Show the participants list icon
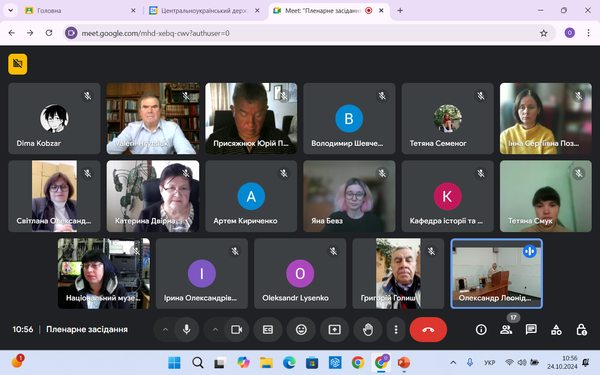Image resolution: width=600 pixels, height=375 pixels. tap(506, 329)
